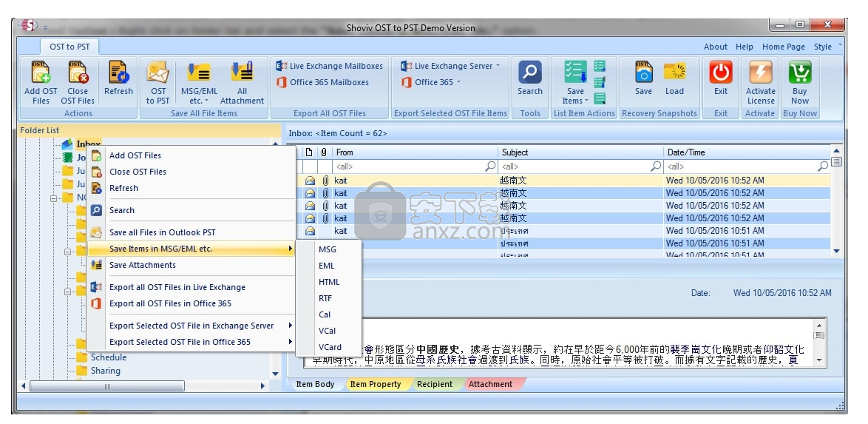Select the Schedule folder in tree
Screen dimensions: 868x424
[109, 357]
